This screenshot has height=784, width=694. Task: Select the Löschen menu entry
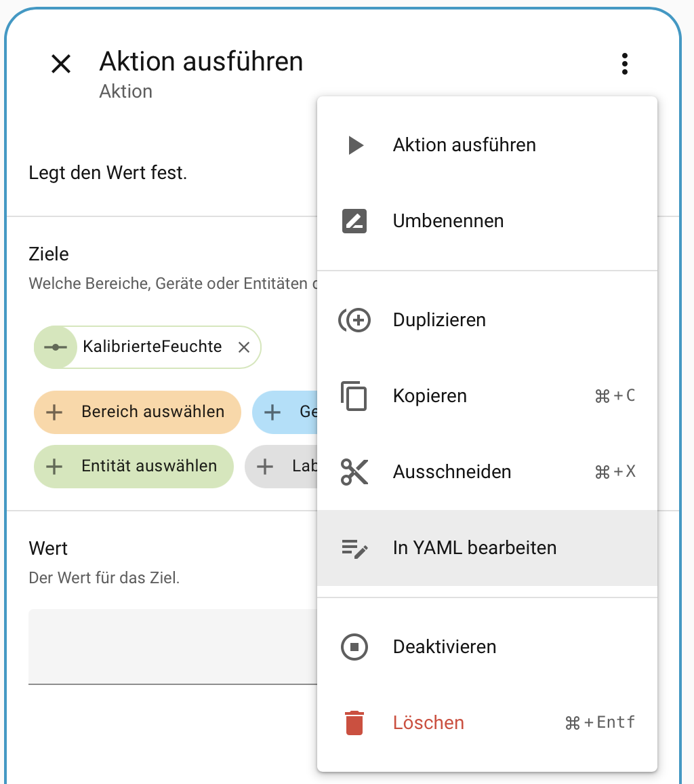(x=428, y=723)
